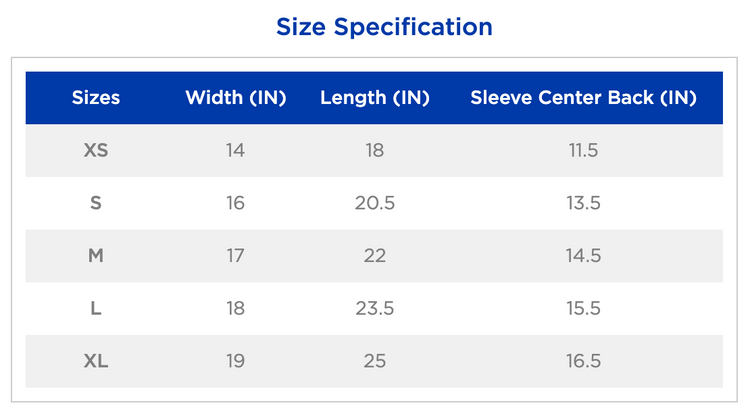
Task: Click the L sleeve value 15.5
Action: pos(583,309)
